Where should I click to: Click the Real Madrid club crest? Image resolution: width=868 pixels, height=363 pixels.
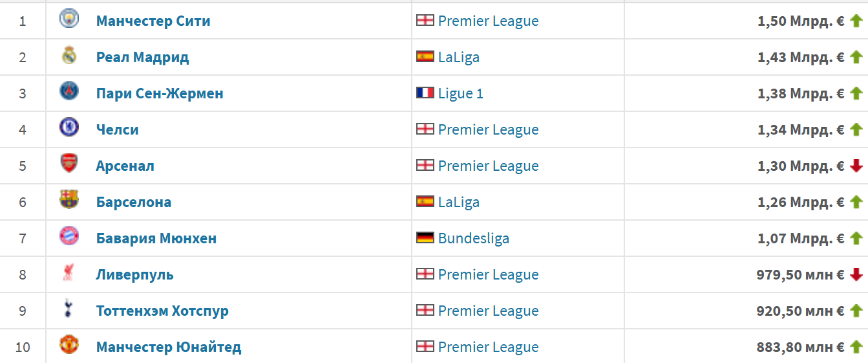(69, 56)
